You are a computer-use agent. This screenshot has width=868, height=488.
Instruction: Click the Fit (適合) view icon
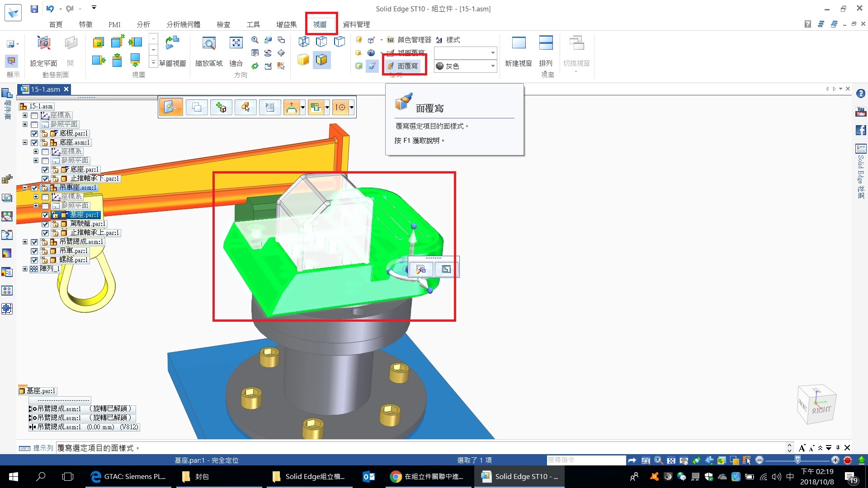[236, 43]
